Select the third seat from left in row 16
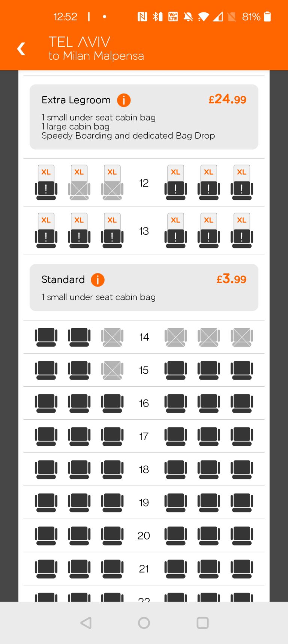This screenshot has height=644, width=288. point(112,403)
